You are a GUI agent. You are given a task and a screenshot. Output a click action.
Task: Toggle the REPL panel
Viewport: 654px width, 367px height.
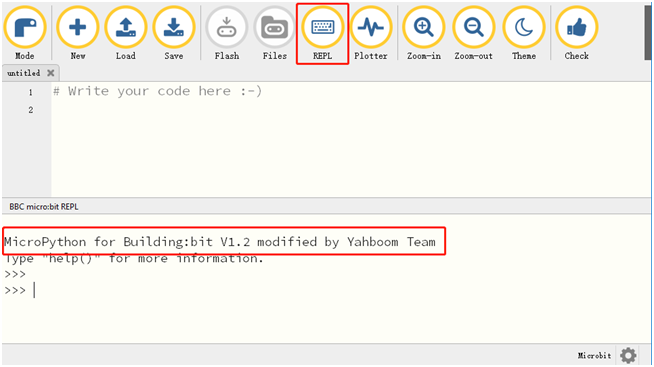(322, 33)
